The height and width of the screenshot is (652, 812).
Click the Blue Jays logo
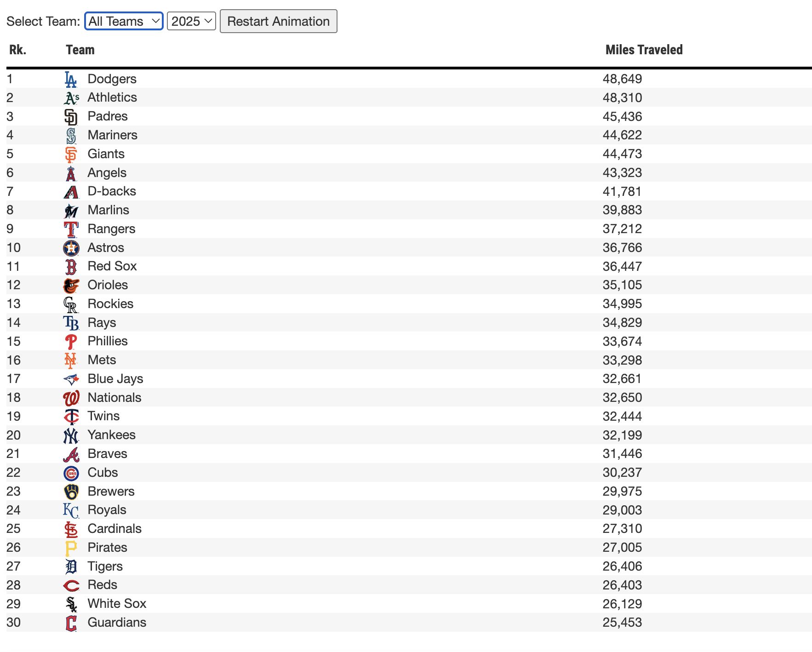(71, 379)
